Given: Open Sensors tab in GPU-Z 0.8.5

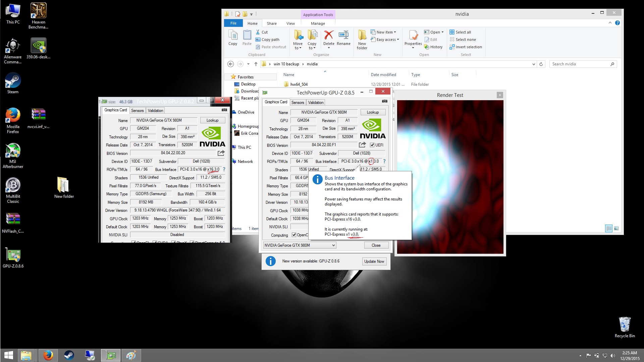Looking at the screenshot, I should click(298, 103).
